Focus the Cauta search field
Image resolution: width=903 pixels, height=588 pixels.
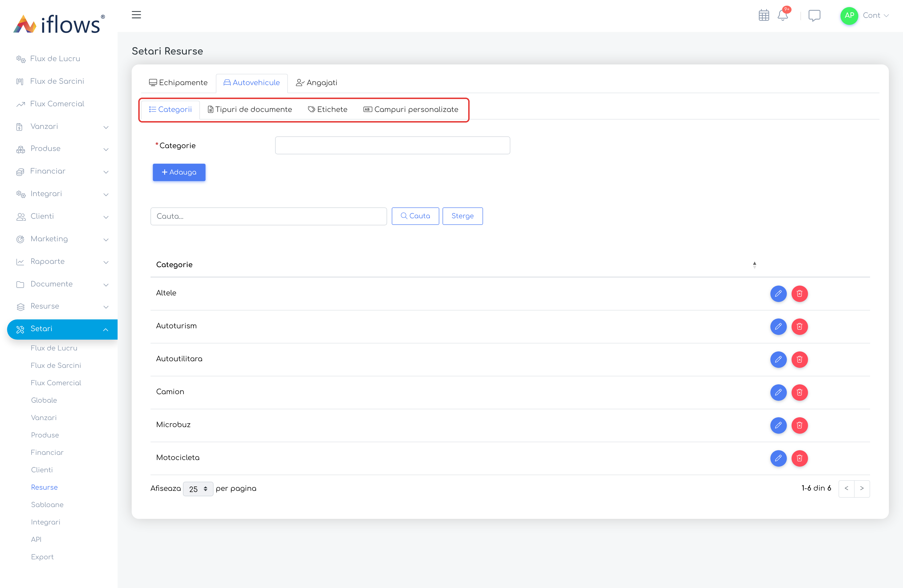click(269, 216)
